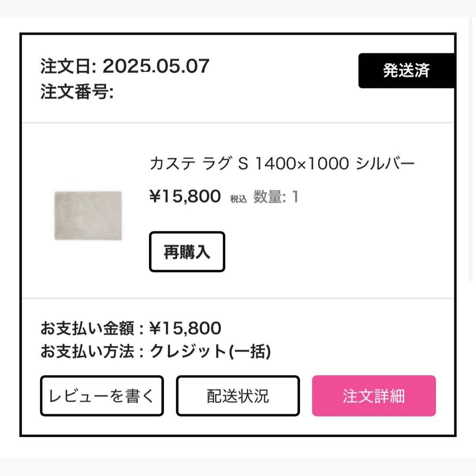The width and height of the screenshot is (476, 476).
Task: Click the vertical scrollbar at right edge
Action: [472, 150]
